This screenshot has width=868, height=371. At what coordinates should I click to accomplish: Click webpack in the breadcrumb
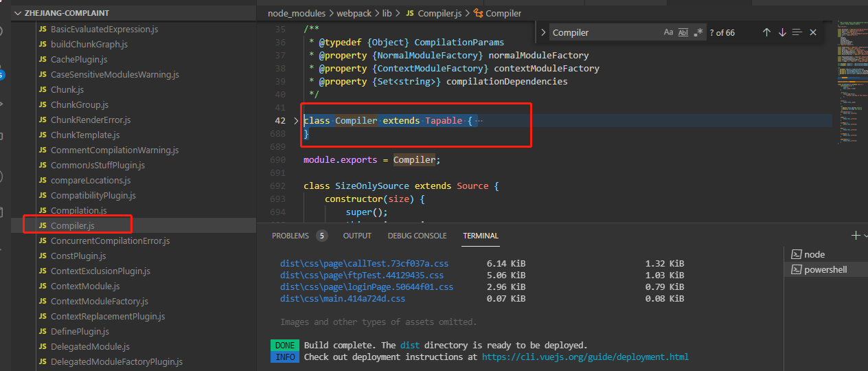[353, 13]
